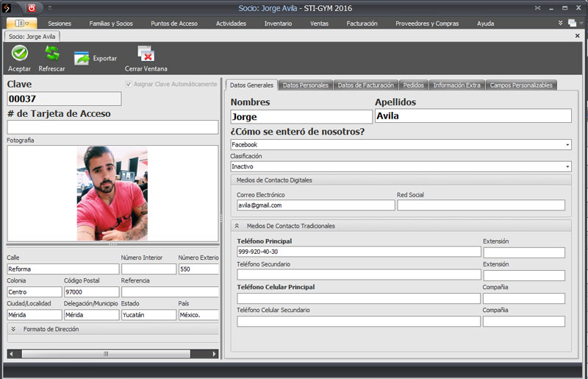Click the País field with México
The width and height of the screenshot is (588, 379).
(x=198, y=315)
